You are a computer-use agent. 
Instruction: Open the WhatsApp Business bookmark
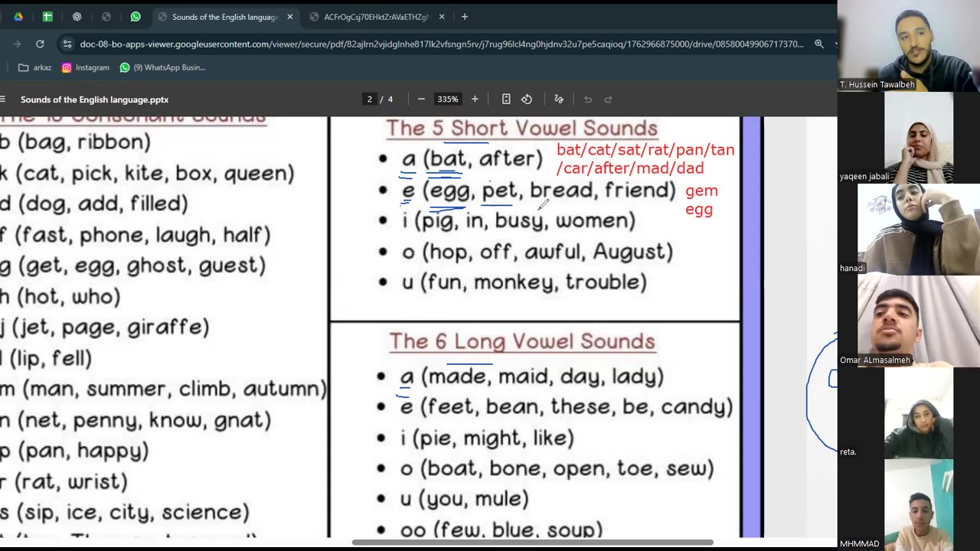pyautogui.click(x=162, y=67)
